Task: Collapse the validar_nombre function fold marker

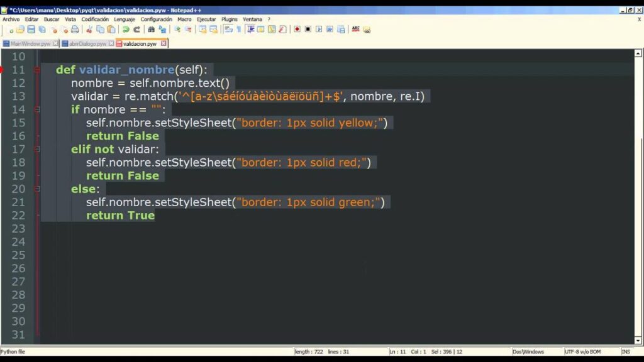Action: click(37, 70)
